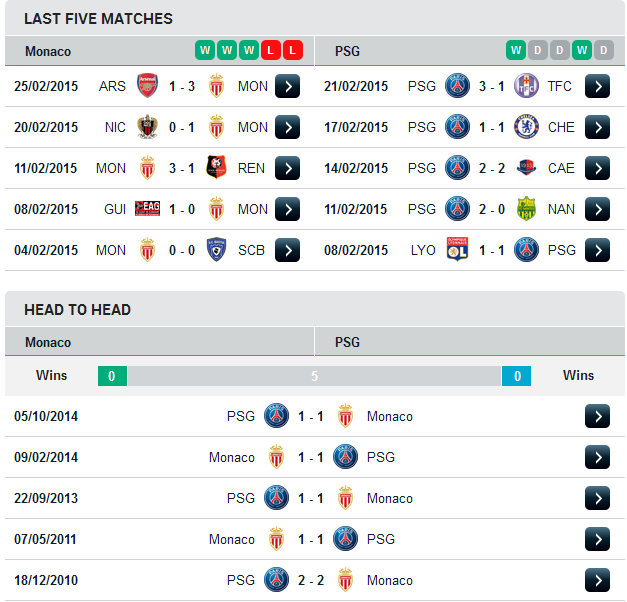Open the 05/10/2014 head-to-head match arrow
This screenshot has height=602, width=627.
tap(597, 416)
